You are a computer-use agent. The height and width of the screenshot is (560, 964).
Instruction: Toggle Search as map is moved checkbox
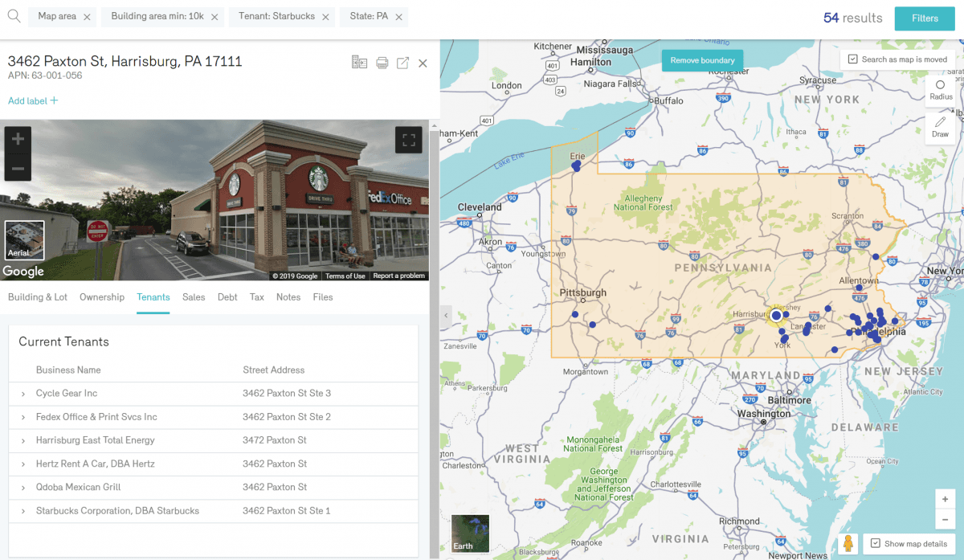[853, 59]
